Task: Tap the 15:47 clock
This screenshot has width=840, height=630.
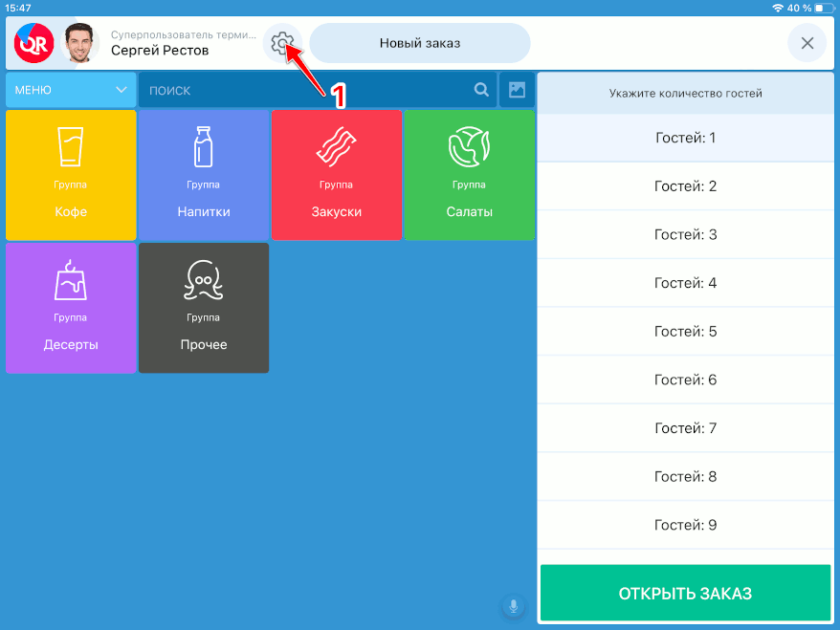Action: click(x=17, y=8)
